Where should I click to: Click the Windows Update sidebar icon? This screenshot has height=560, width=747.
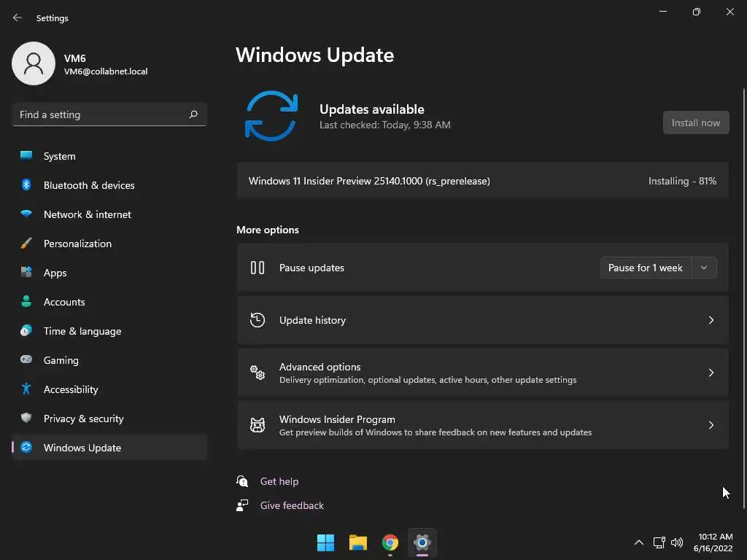[26, 447]
